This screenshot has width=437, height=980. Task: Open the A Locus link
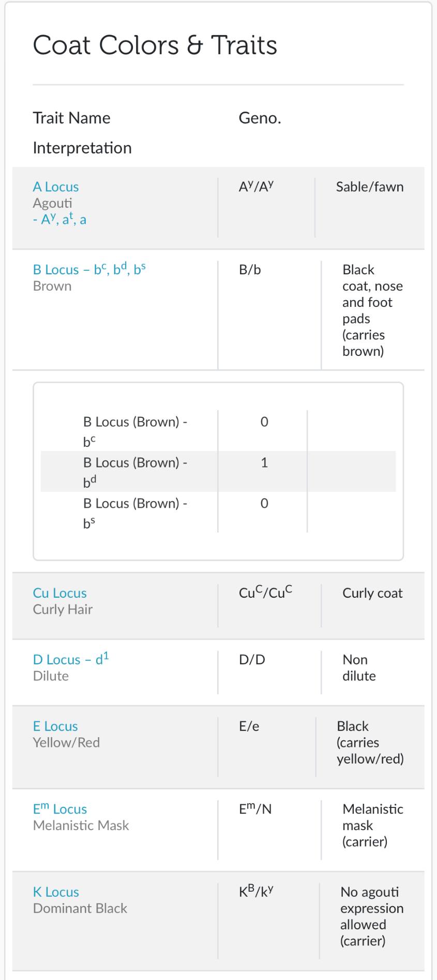point(56,187)
